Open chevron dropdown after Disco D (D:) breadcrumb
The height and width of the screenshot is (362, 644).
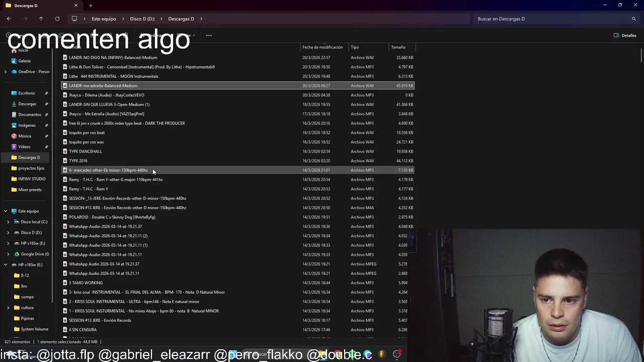[x=162, y=19]
